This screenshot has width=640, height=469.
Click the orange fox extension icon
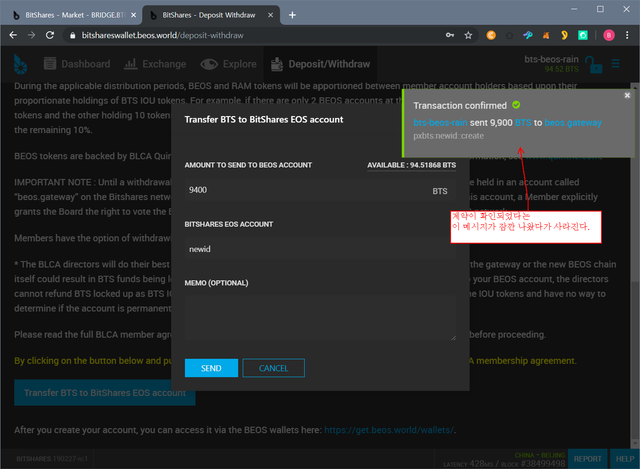546,36
